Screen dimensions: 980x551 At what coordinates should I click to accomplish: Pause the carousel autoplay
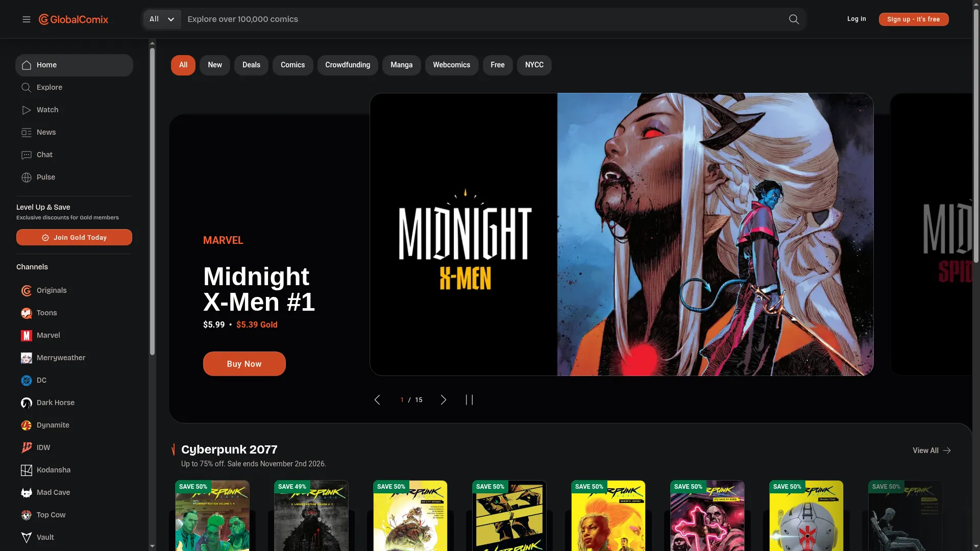[x=469, y=400]
